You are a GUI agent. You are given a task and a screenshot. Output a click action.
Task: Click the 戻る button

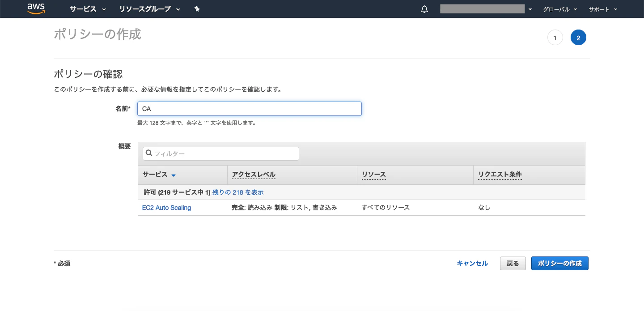(x=513, y=264)
